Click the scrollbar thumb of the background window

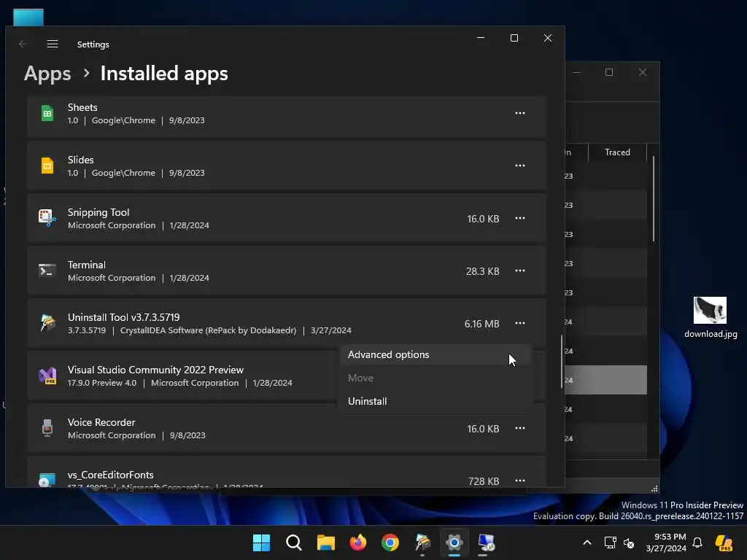[x=653, y=198]
